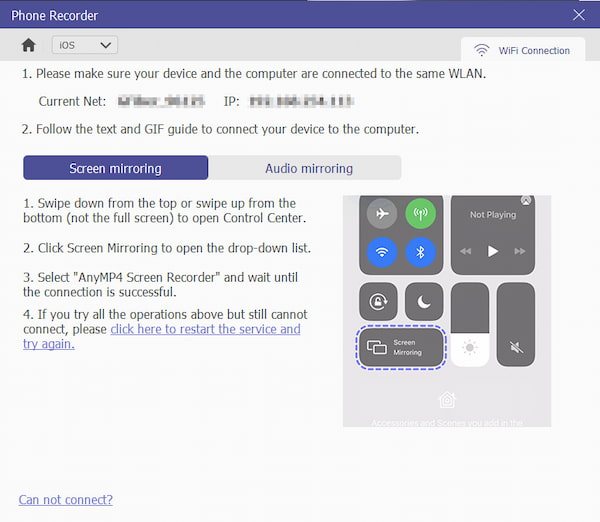Click the brightness slider in guide
The height and width of the screenshot is (522, 600).
point(470,325)
